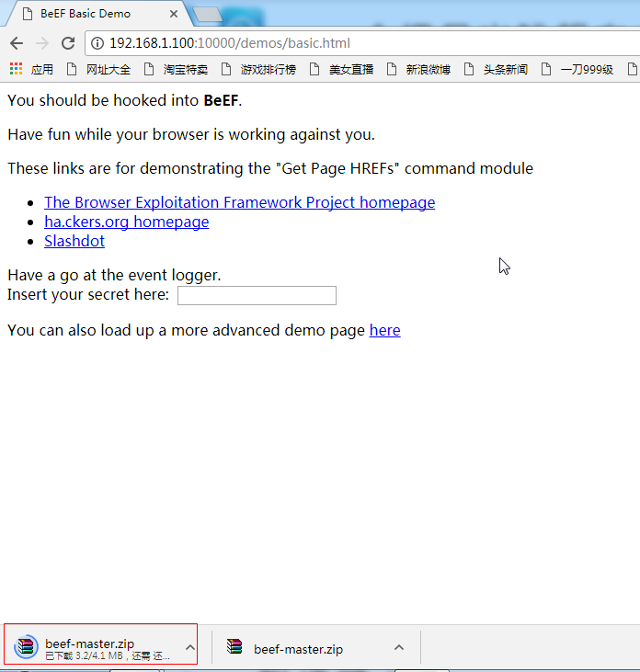Click the file icon of the 新浪微博 bookmark
640x672 pixels.
pyautogui.click(x=392, y=69)
